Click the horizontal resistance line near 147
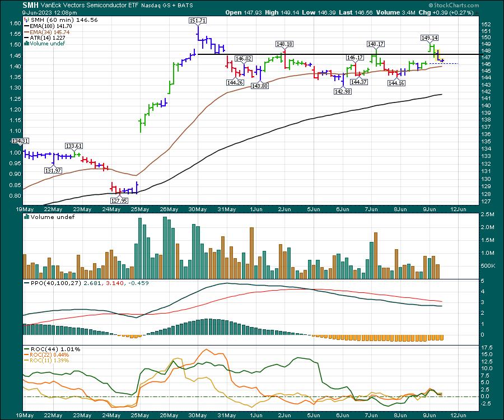The image size is (504, 420). point(338,54)
